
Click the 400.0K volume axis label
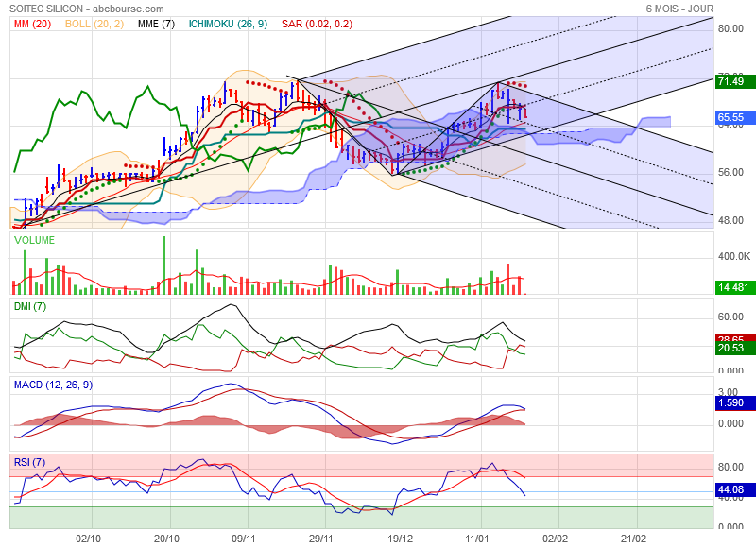[734, 256]
